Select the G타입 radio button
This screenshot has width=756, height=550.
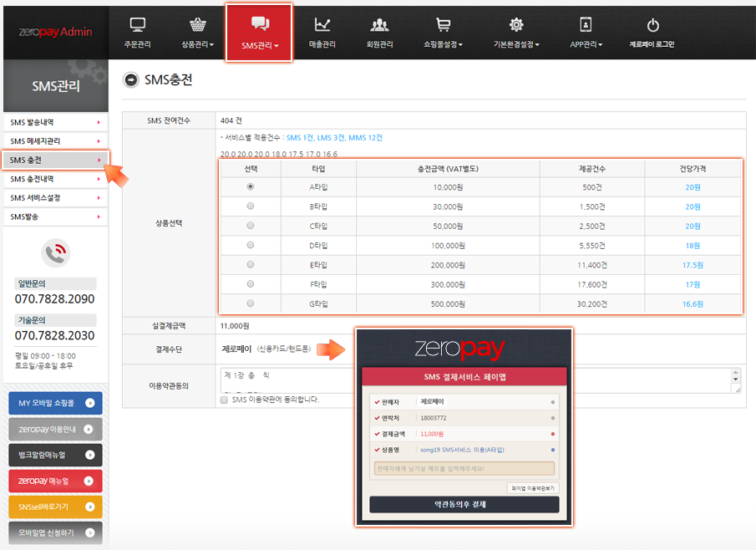click(251, 303)
